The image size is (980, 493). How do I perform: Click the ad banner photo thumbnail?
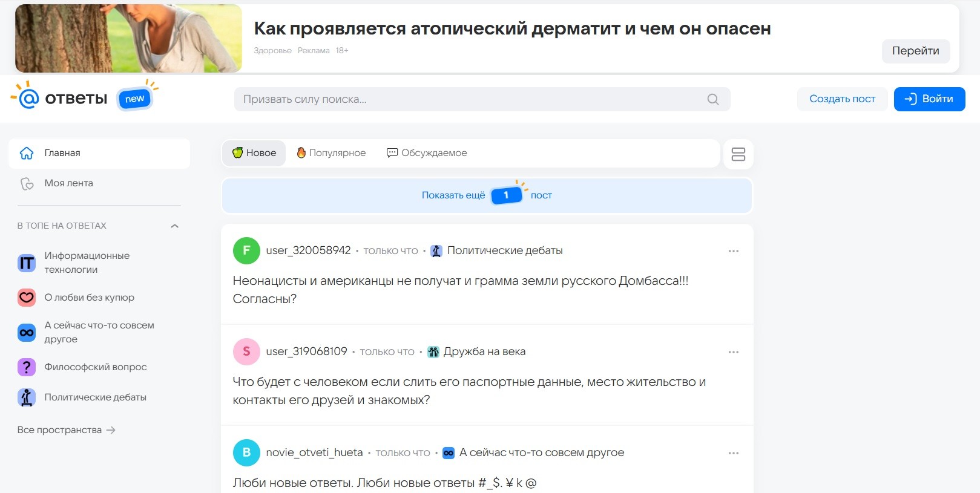pos(128,39)
